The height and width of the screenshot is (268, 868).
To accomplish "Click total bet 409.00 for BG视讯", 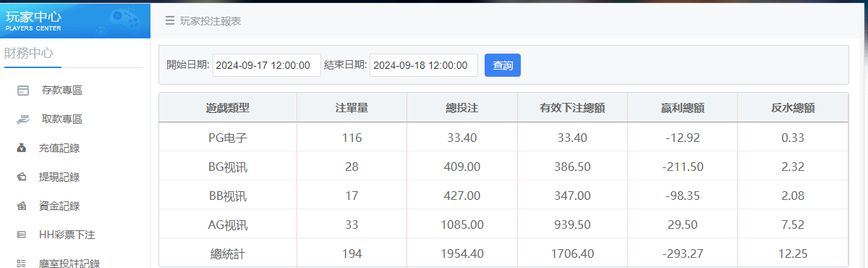I will point(462,167).
